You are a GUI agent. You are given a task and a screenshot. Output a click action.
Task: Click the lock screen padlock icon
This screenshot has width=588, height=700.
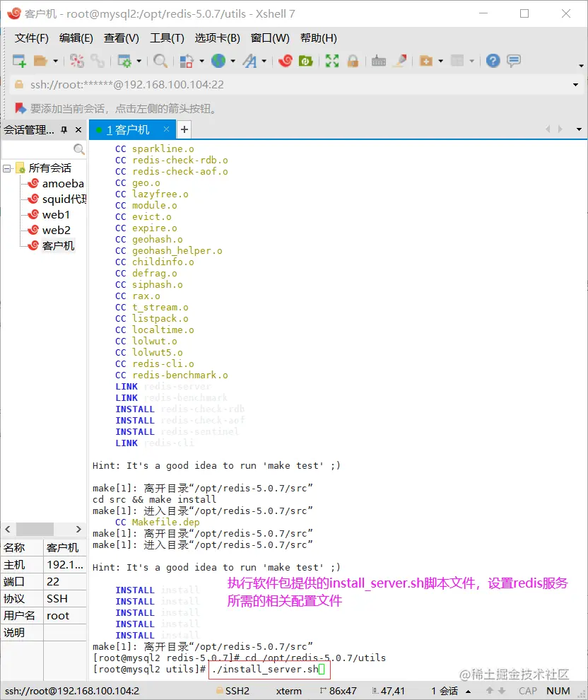coord(353,61)
